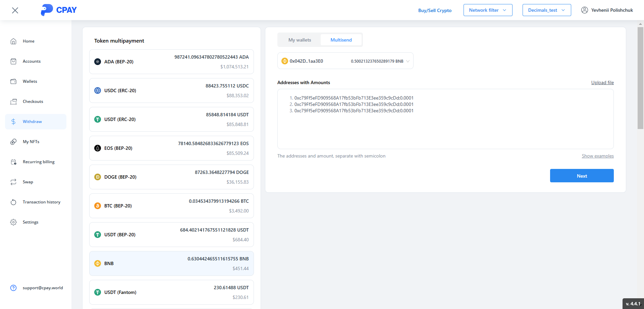644x309 pixels.
Task: Expand the 0x042D..1aa3E0 wallet selector
Action: coord(345,61)
